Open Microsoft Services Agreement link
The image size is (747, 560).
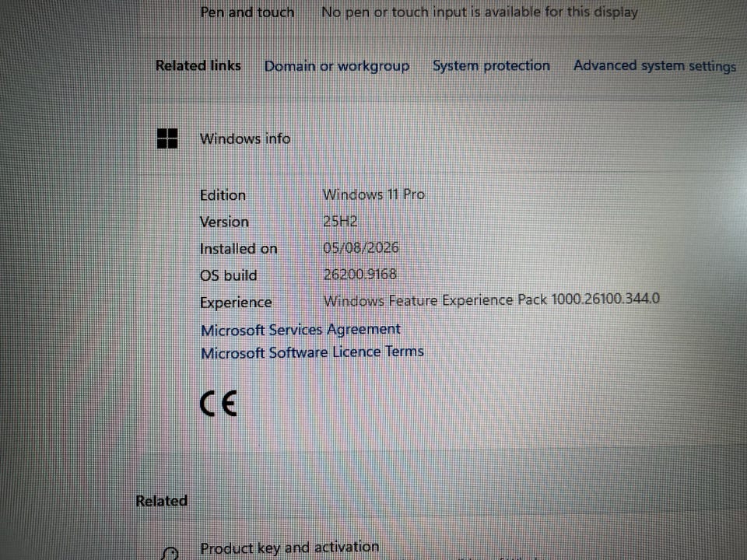point(300,330)
